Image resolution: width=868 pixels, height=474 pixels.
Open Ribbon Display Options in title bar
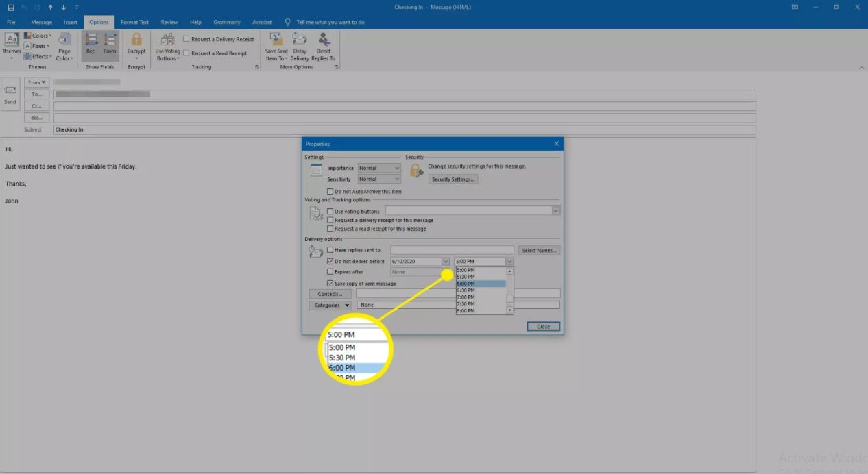[x=795, y=7]
